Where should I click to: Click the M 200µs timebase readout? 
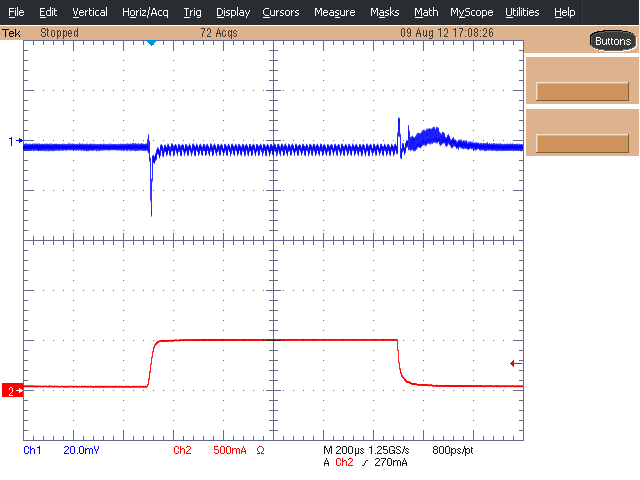344,450
